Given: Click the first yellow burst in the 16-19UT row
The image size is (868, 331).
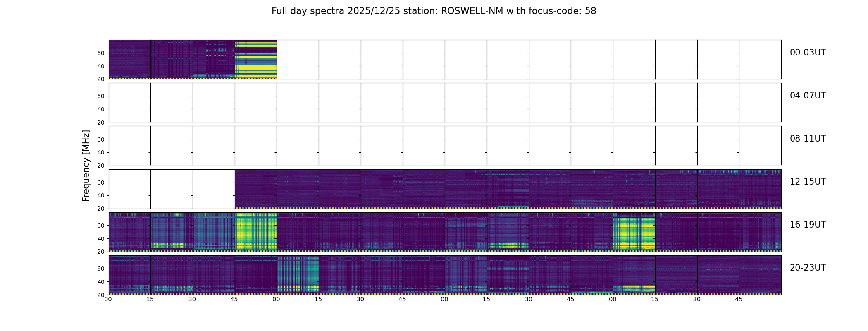Looking at the screenshot, I should [256, 232].
